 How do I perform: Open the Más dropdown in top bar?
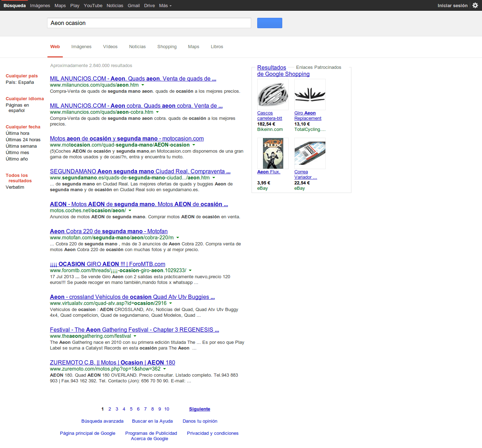click(165, 5)
